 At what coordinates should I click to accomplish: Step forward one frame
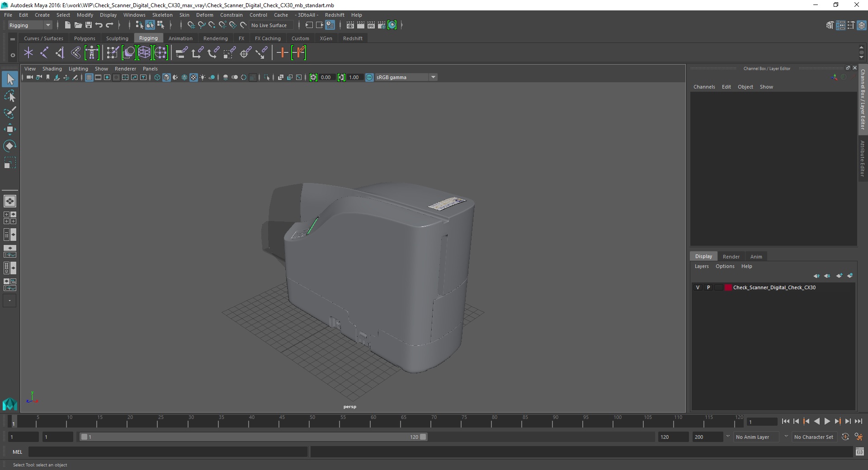pyautogui.click(x=848, y=421)
